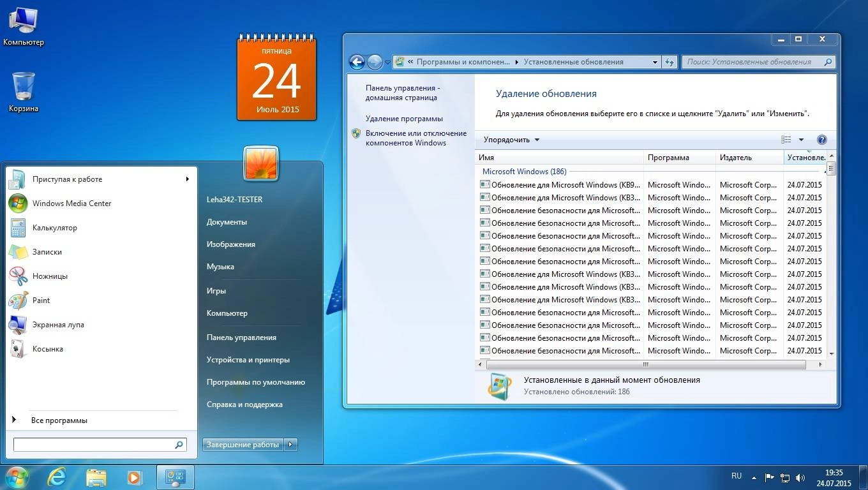Click the view mode icon
Viewport: 868px width, 490px height.
(x=786, y=140)
